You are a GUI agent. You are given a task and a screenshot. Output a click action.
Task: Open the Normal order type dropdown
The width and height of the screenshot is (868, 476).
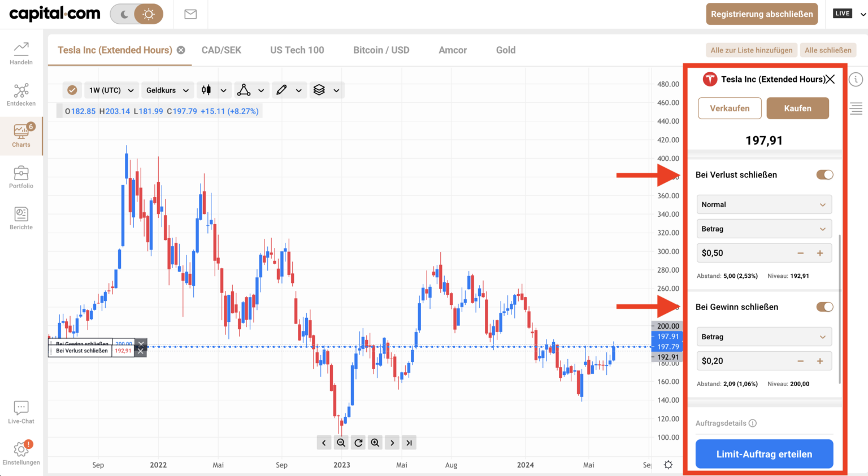click(x=764, y=204)
